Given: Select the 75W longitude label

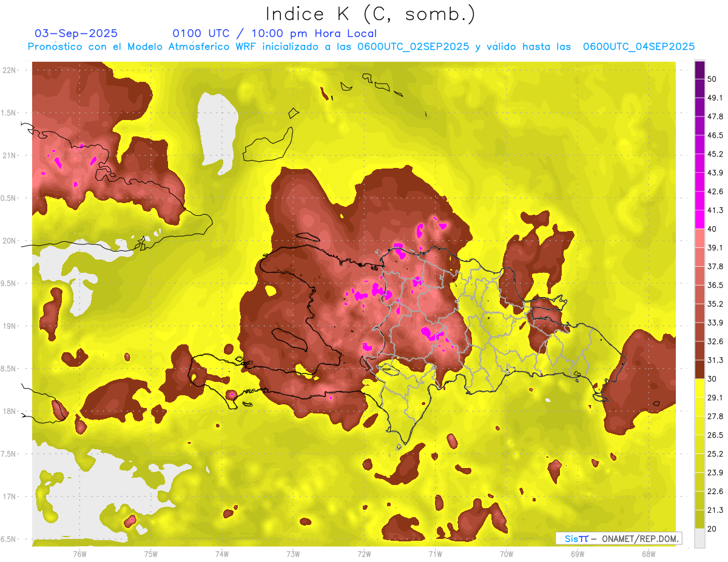Looking at the screenshot, I should coord(151,554).
